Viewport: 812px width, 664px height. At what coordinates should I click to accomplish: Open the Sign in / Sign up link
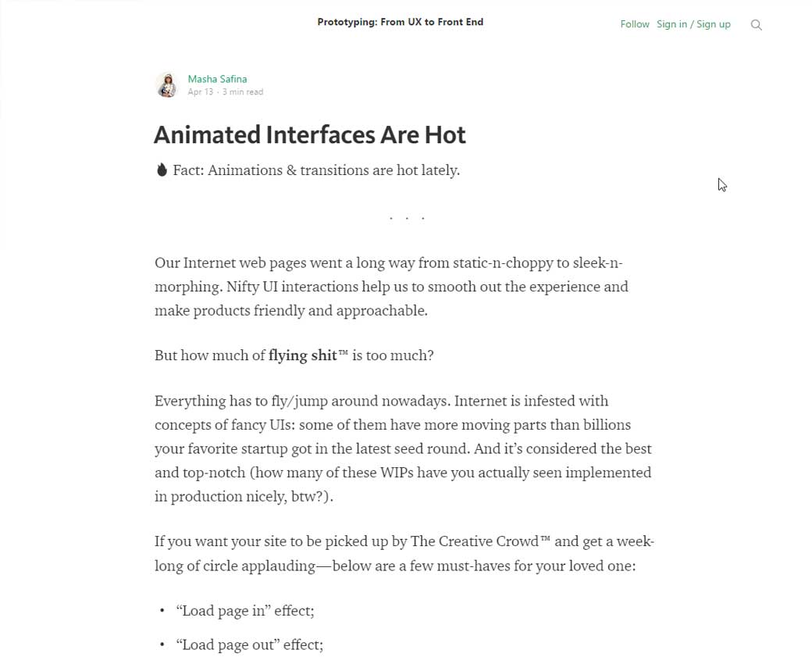693,24
